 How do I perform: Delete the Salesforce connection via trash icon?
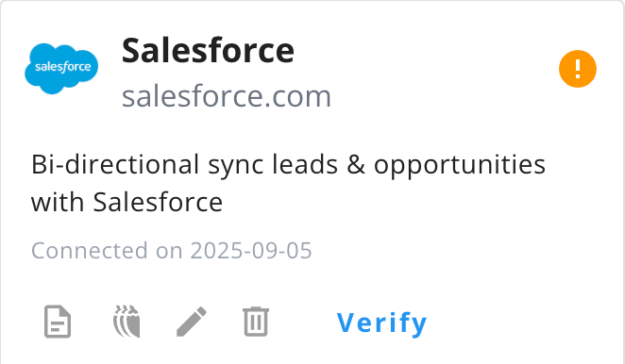[x=256, y=322]
